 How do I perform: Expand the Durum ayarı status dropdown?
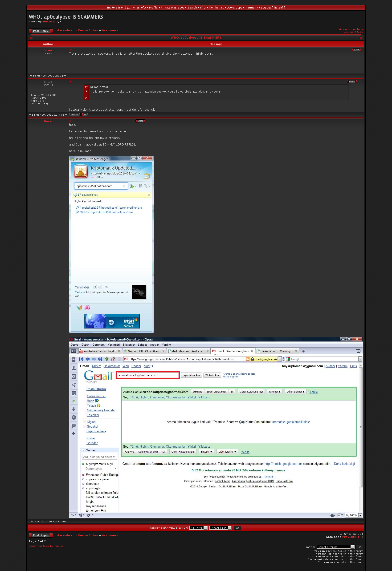click(x=116, y=469)
